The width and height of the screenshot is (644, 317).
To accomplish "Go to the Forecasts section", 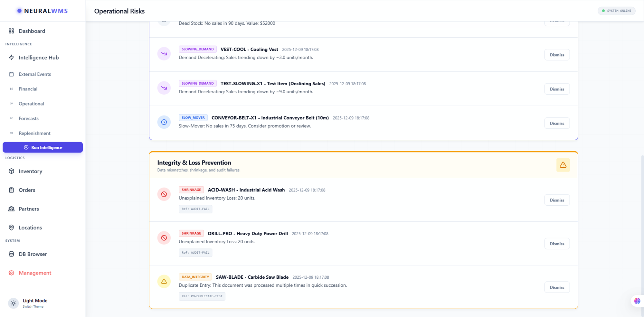I will pyautogui.click(x=29, y=118).
